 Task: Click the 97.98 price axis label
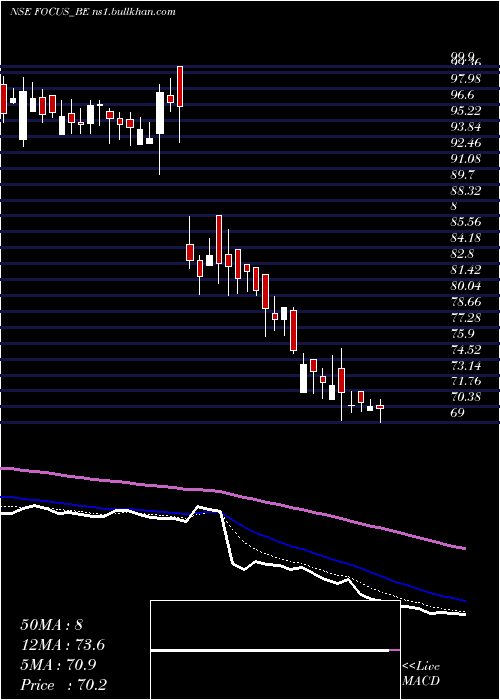coord(466,79)
